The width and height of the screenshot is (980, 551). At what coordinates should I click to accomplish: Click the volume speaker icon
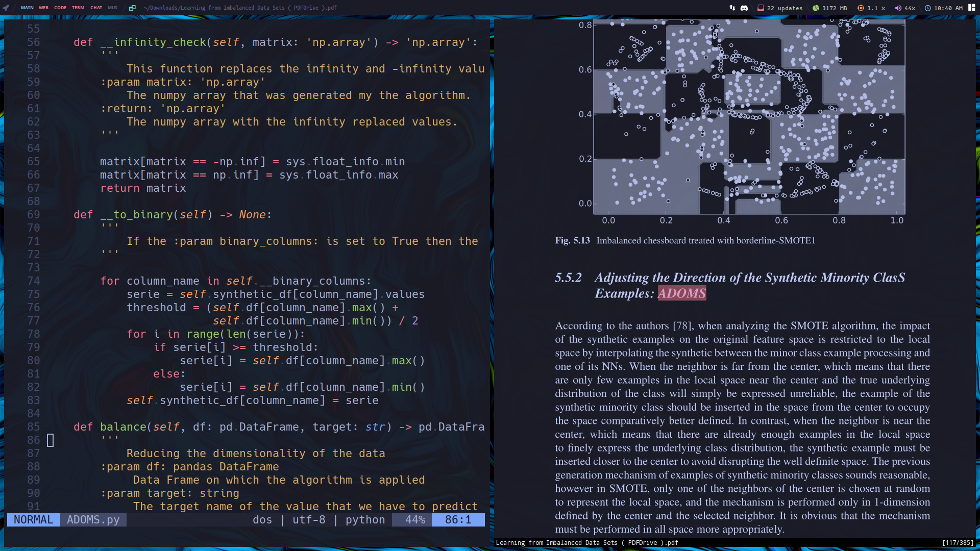898,8
